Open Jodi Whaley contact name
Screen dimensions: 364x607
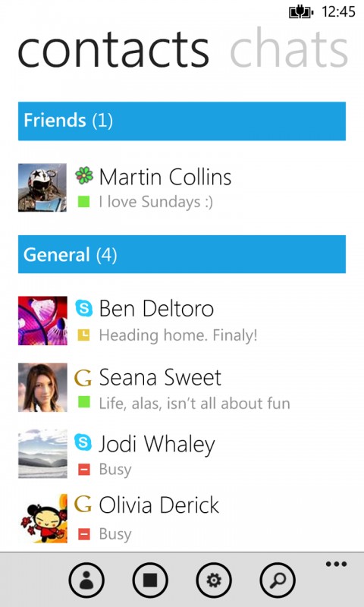point(157,444)
